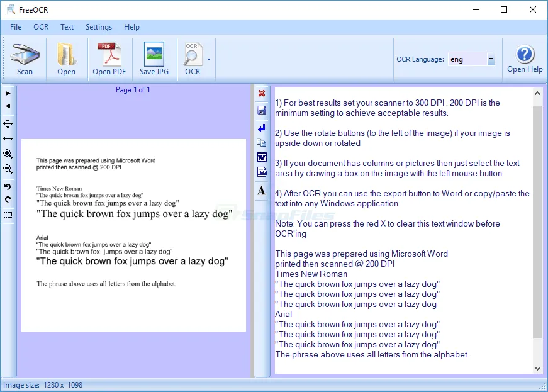Click the note about pressing the red X
The height and width of the screenshot is (392, 548).
pos(388,229)
